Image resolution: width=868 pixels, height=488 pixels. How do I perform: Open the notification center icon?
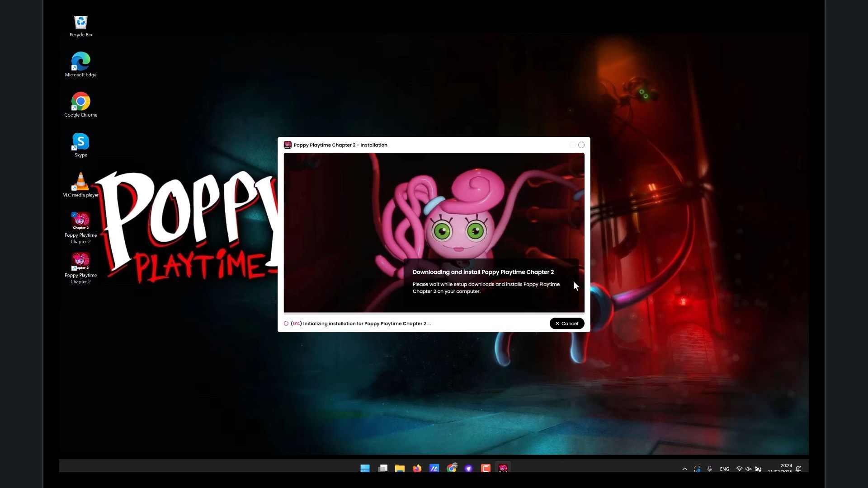[798, 469]
